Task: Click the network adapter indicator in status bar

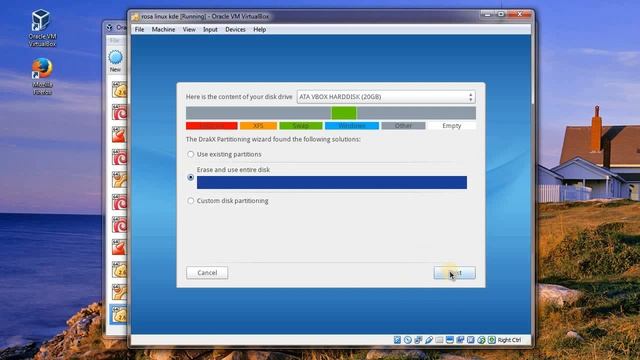Action: [418, 340]
